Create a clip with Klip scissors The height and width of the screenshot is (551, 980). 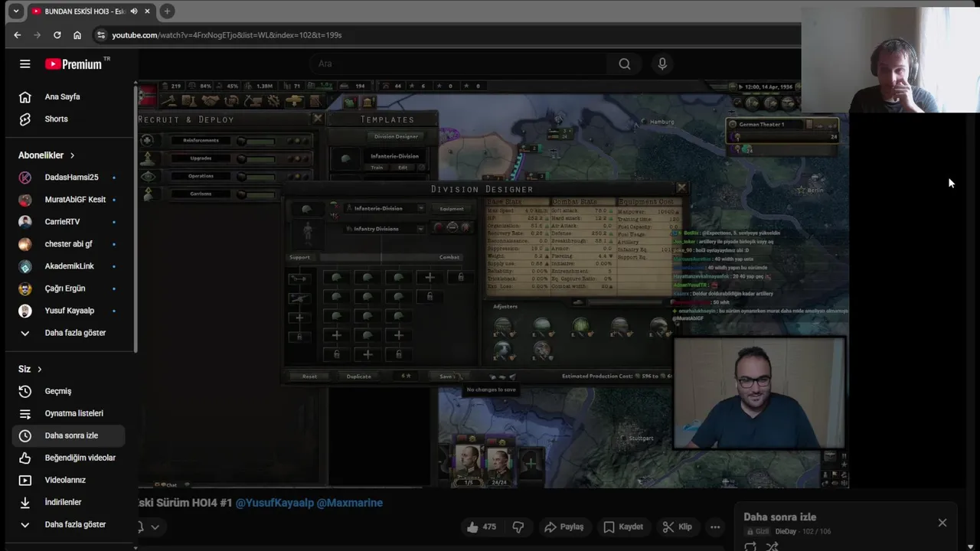click(x=678, y=527)
